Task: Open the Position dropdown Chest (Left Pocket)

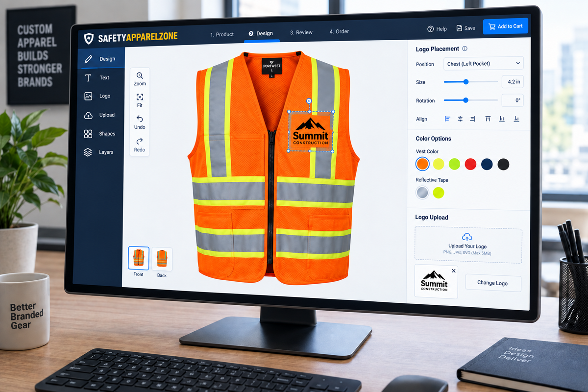Action: click(483, 64)
